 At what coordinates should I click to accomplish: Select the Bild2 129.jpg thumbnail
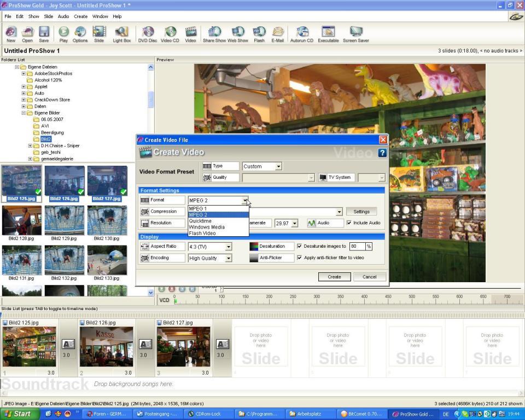(x=65, y=220)
